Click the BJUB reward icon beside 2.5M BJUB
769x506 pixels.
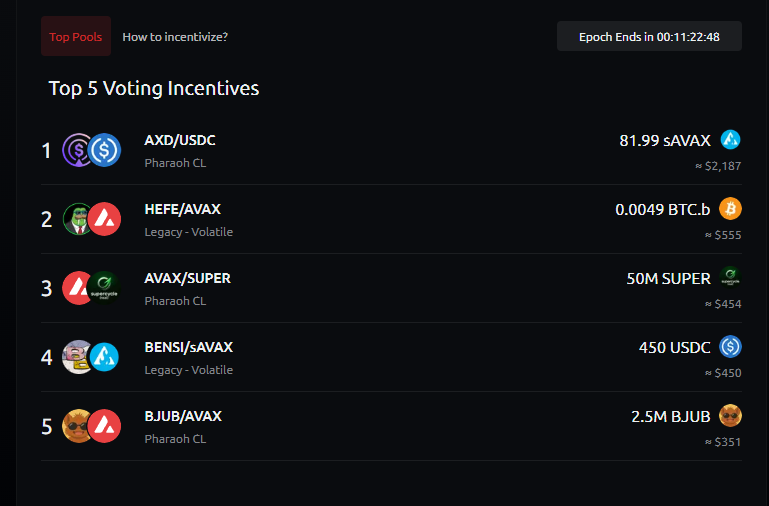(730, 416)
